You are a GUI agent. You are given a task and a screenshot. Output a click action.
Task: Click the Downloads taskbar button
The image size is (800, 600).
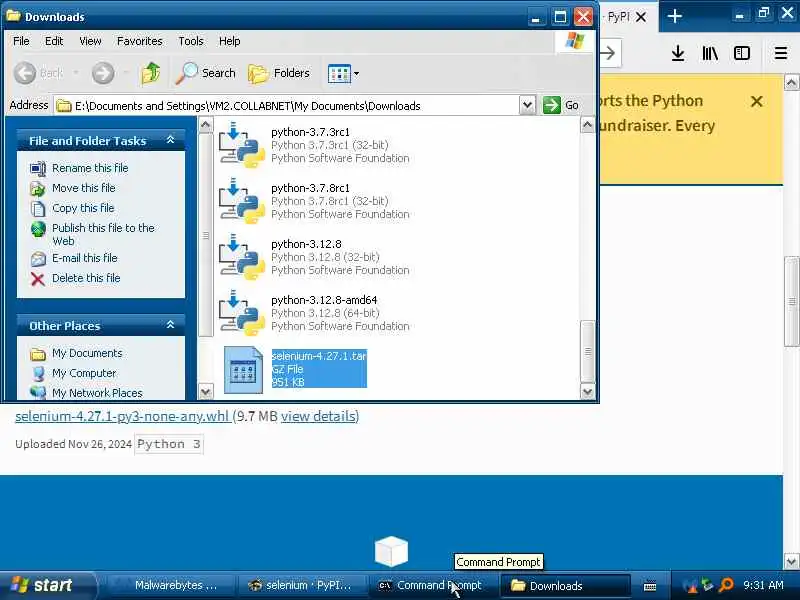click(564, 586)
